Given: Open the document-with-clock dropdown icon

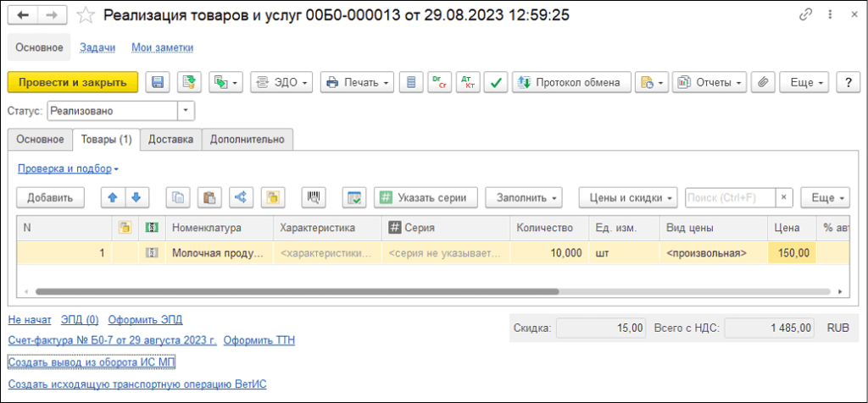Looking at the screenshot, I should 652,82.
